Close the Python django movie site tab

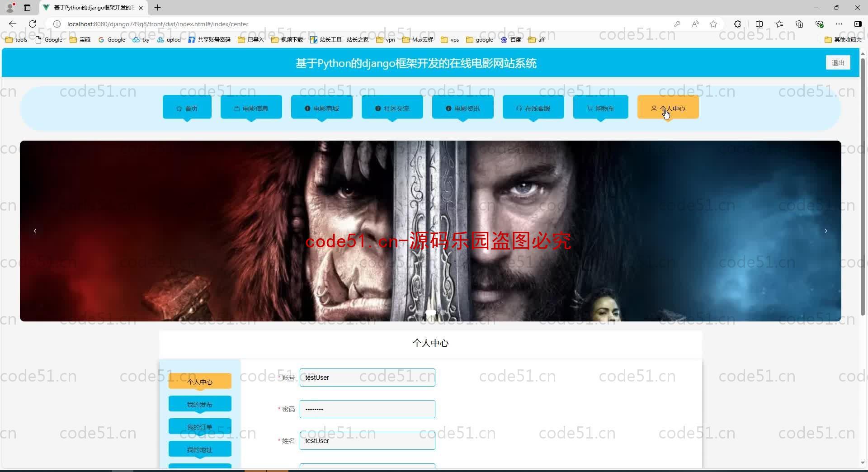141,8
